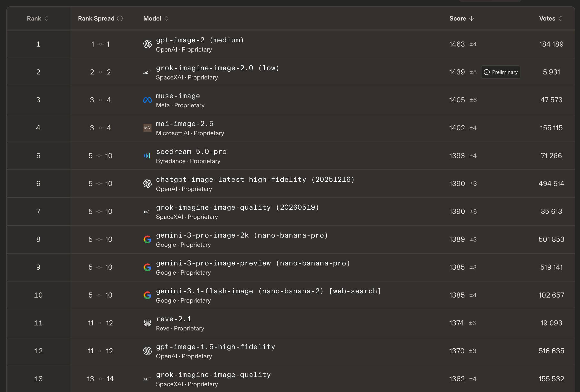Click votes value 5 931
Viewport: 580px width, 392px height.
point(551,72)
